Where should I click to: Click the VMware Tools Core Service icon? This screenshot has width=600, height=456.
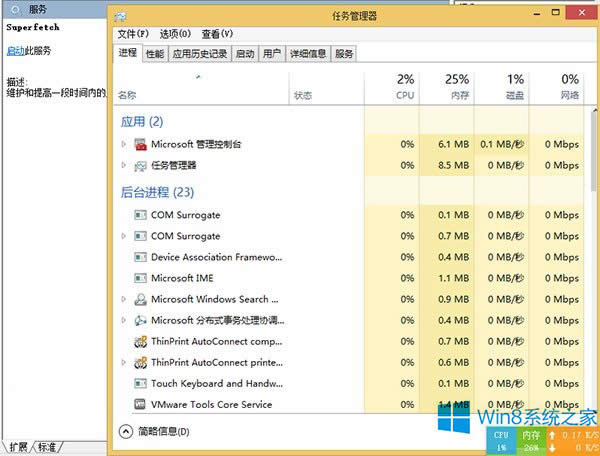click(140, 404)
